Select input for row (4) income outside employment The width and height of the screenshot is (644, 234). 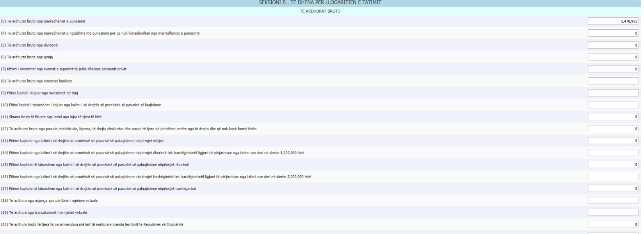pyautogui.click(x=613, y=33)
